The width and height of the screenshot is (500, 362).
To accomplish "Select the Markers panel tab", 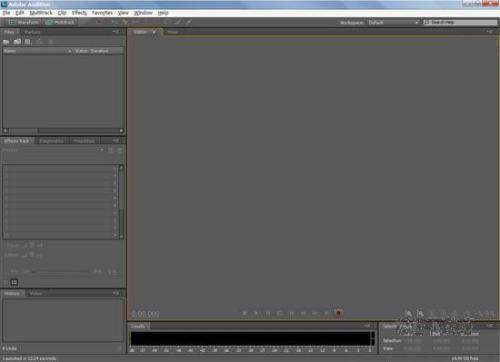I will (32, 32).
